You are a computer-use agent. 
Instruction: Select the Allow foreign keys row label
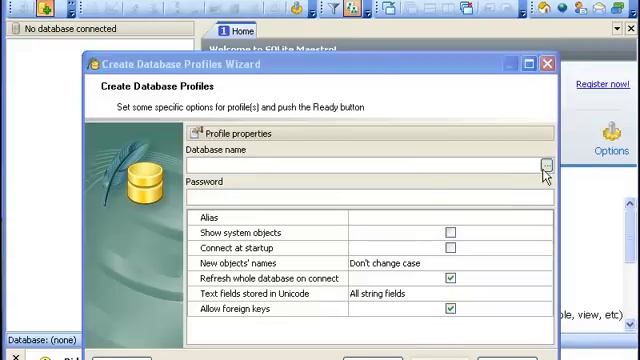[x=235, y=309]
